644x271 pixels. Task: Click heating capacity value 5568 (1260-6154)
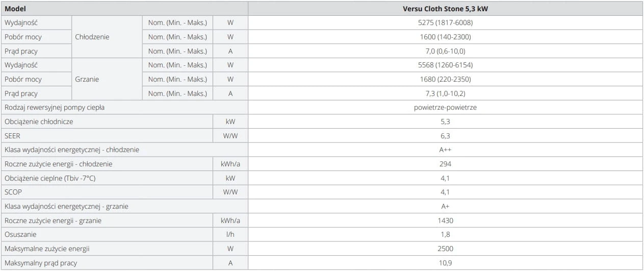coord(446,65)
